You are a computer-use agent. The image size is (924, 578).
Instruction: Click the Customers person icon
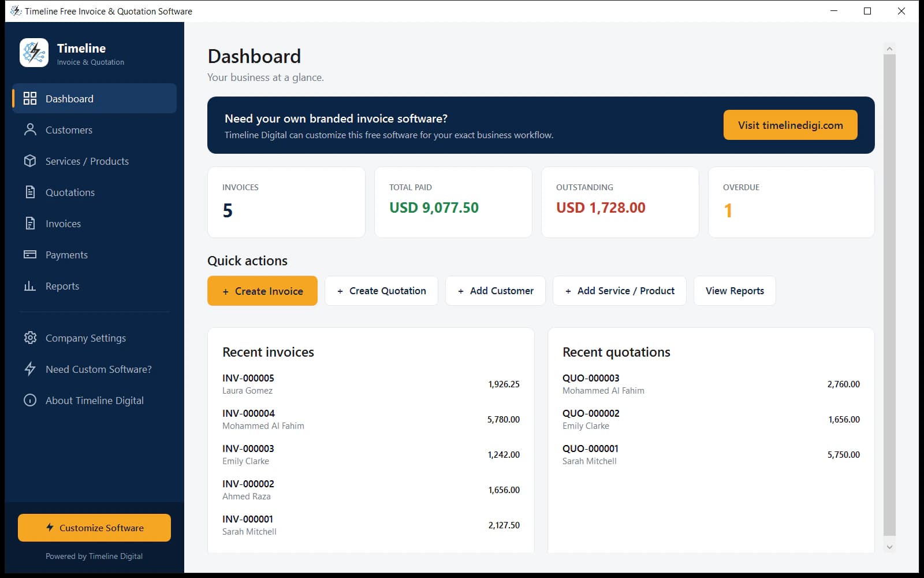[x=30, y=129]
